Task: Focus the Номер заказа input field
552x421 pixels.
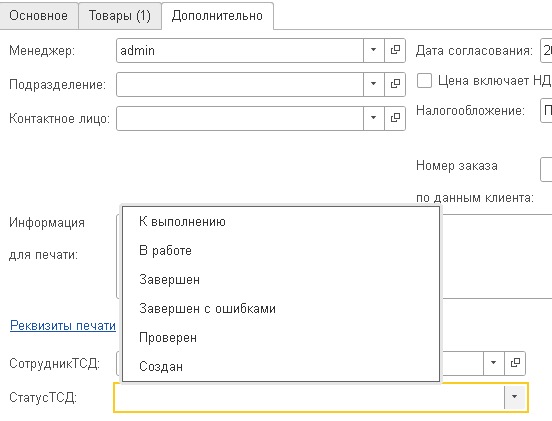Action: click(x=546, y=169)
